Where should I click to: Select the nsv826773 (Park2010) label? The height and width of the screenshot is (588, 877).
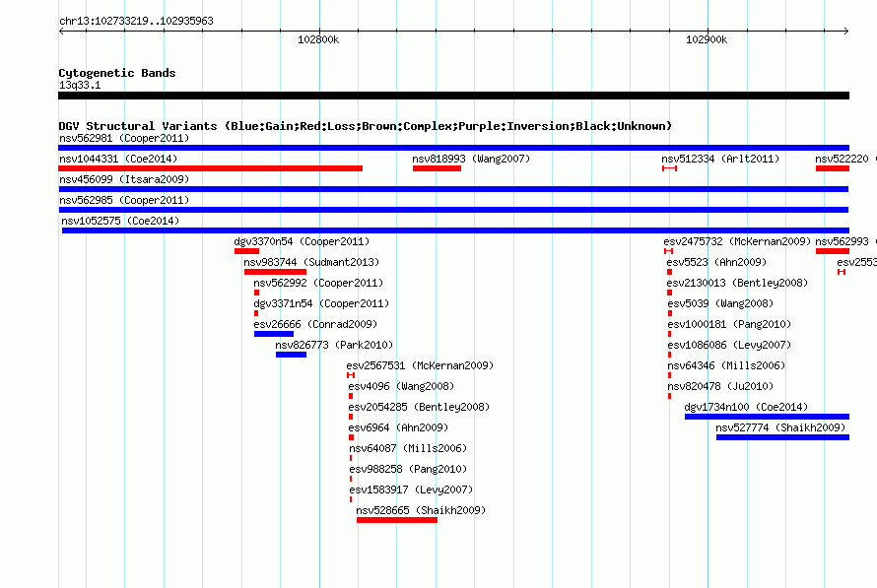[334, 345]
